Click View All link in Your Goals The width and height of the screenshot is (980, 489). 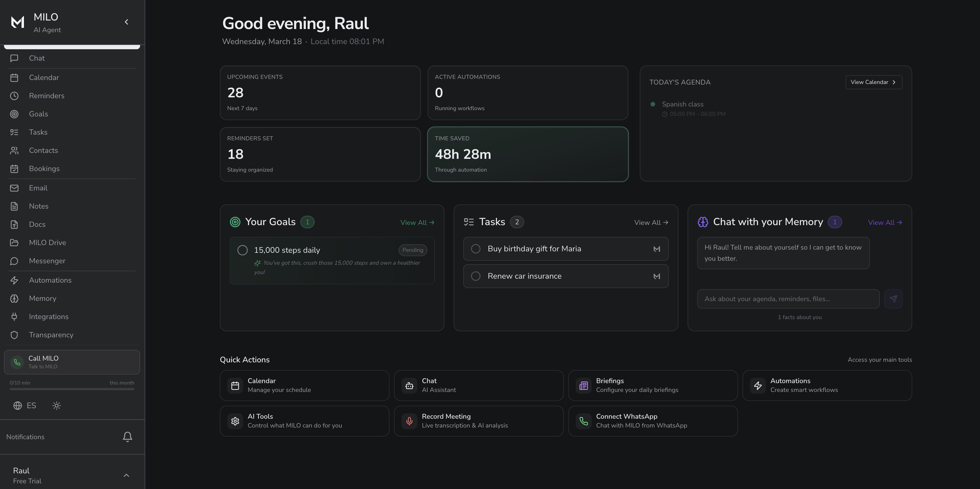click(417, 223)
